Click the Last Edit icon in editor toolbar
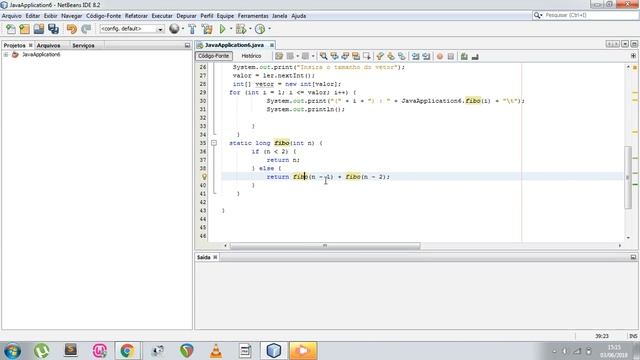Viewport: 640px width, 360px height. [x=279, y=56]
